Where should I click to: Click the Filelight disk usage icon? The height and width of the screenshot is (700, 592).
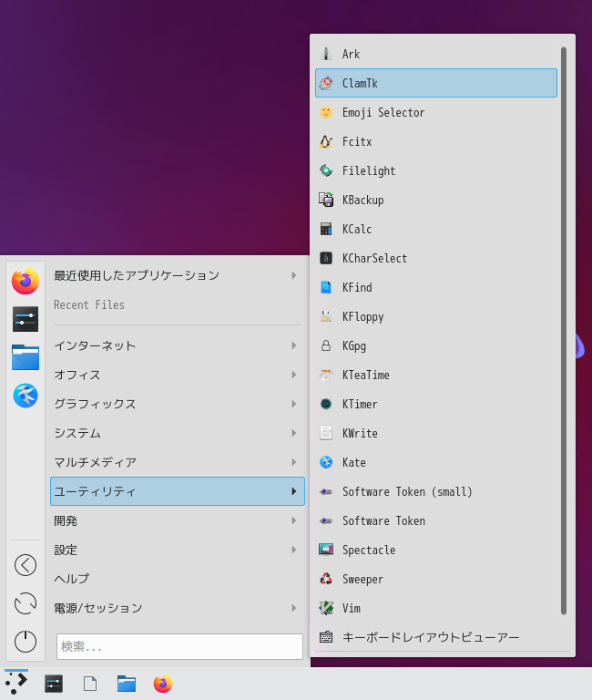326,170
